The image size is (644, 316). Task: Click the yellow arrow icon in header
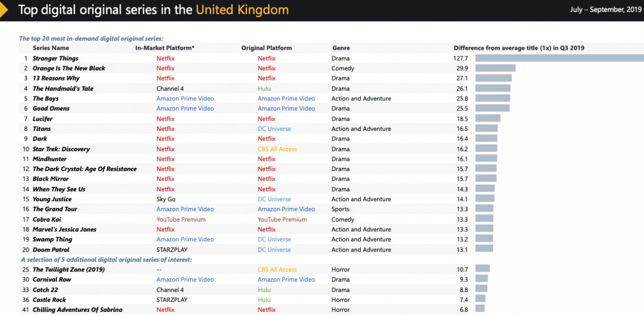pyautogui.click(x=3, y=10)
